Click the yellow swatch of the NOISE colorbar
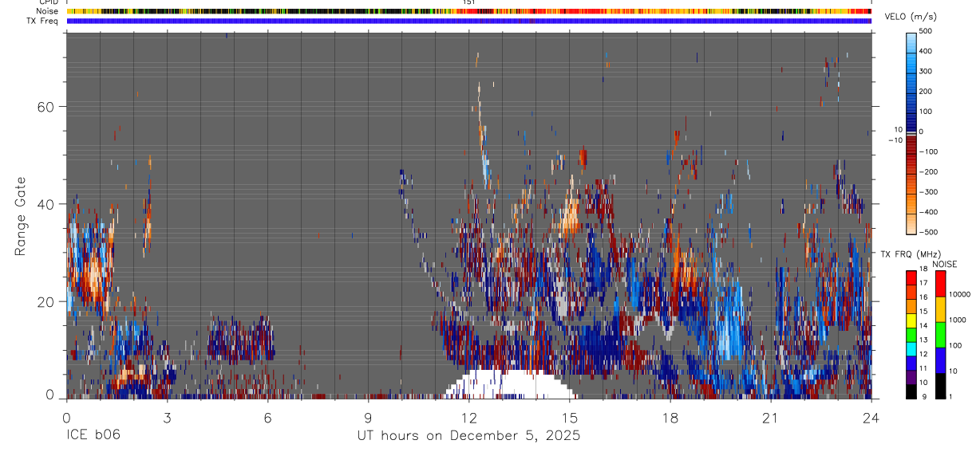The image size is (980, 452). [x=941, y=309]
